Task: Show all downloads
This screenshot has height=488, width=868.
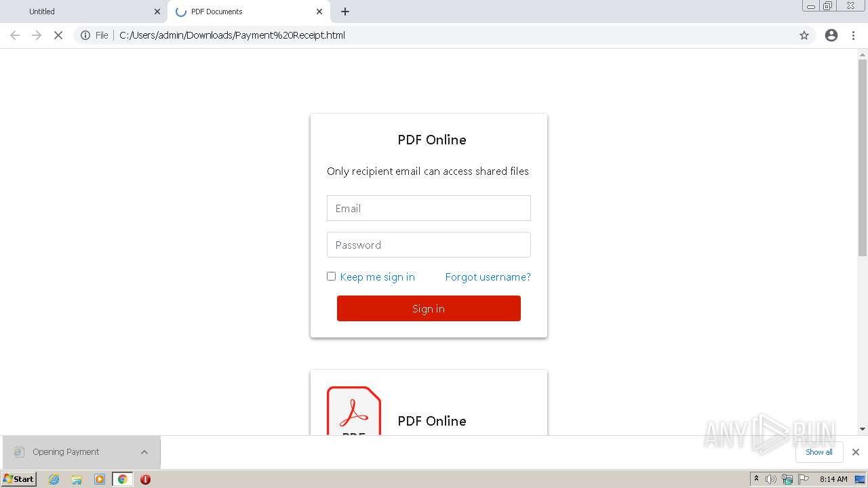Action: point(819,452)
